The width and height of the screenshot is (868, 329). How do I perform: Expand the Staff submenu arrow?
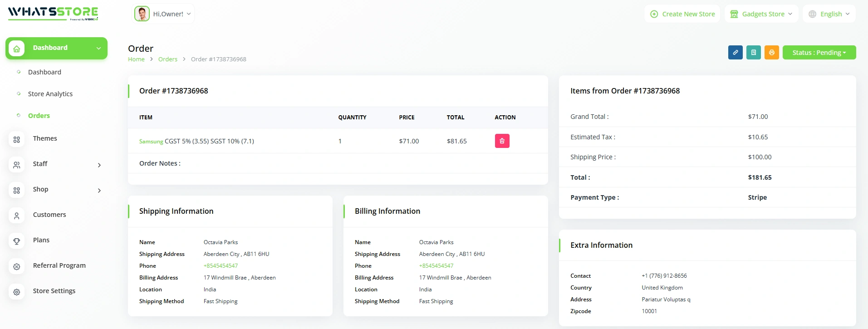click(x=99, y=165)
